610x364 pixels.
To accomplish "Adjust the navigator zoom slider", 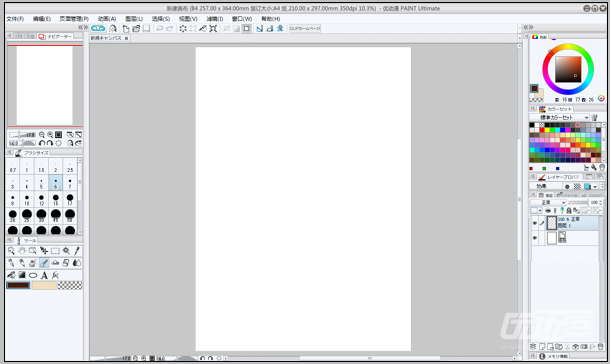I will click(22, 135).
